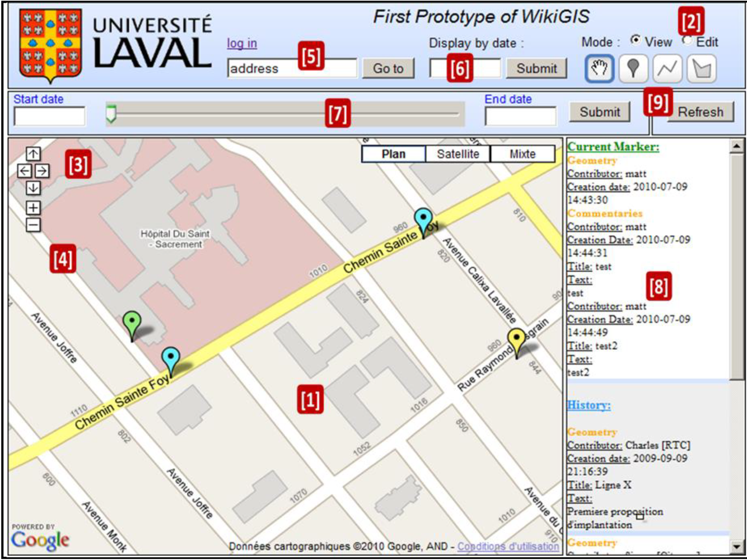
Task: Click info panel scrollbar down arrow
Action: pyautogui.click(x=737, y=546)
